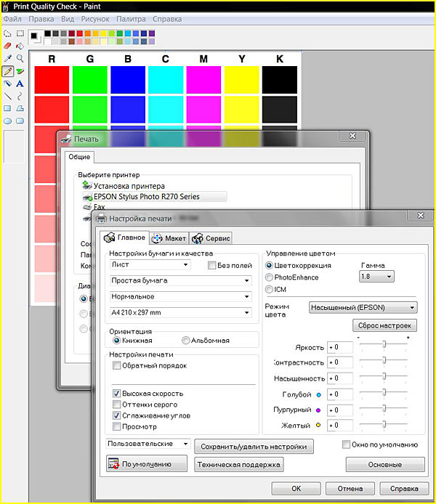Enable the Обратный порядок checkbox

tap(117, 365)
